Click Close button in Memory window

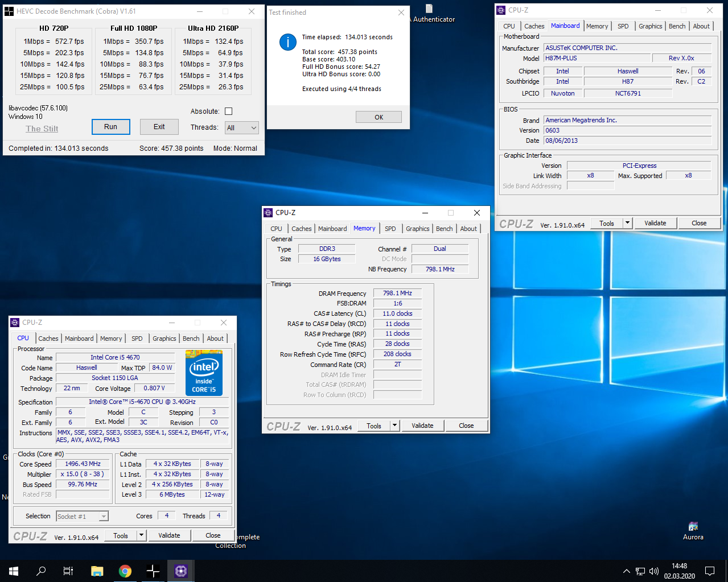click(466, 426)
